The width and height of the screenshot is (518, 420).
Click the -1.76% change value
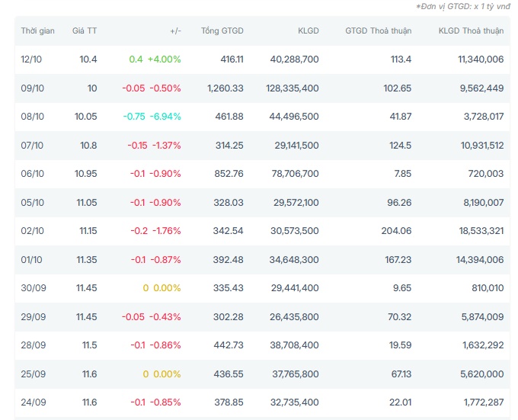[167, 231]
